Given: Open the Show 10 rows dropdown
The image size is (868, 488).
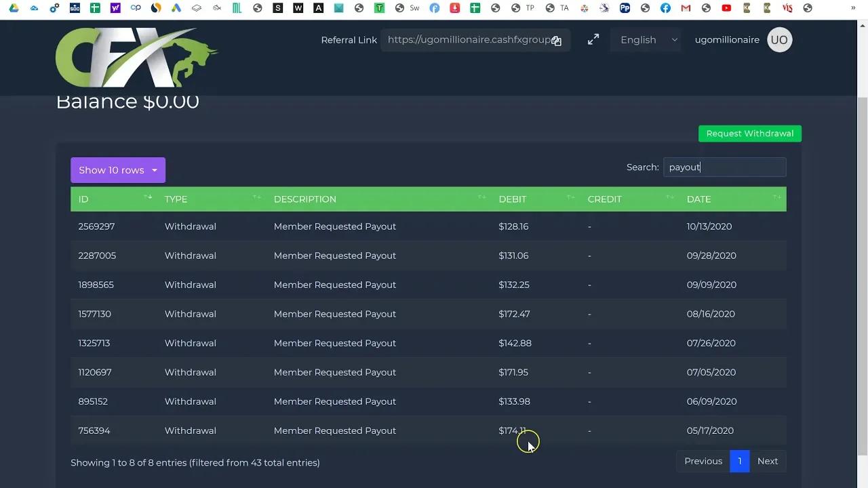Looking at the screenshot, I should (117, 170).
